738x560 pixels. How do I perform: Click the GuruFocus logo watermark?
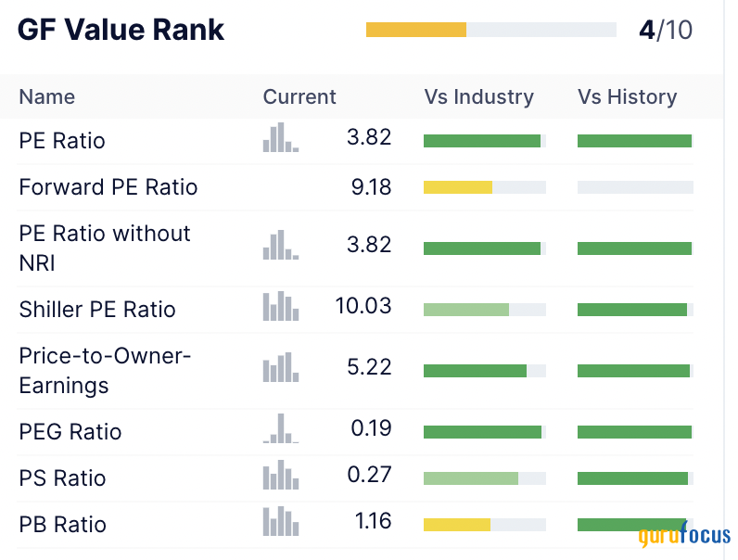pyautogui.click(x=684, y=537)
